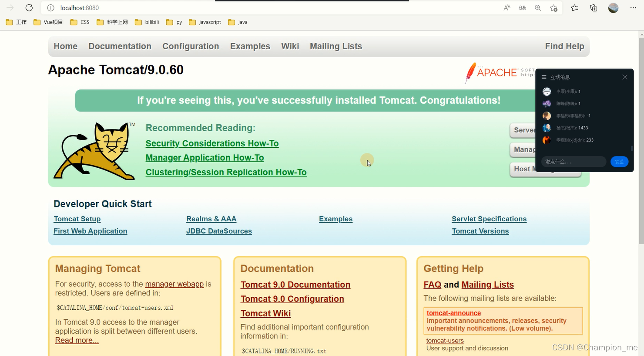Screen dimensions: 644x356
Task: Open Tomcat Wiki link
Action: [266, 313]
